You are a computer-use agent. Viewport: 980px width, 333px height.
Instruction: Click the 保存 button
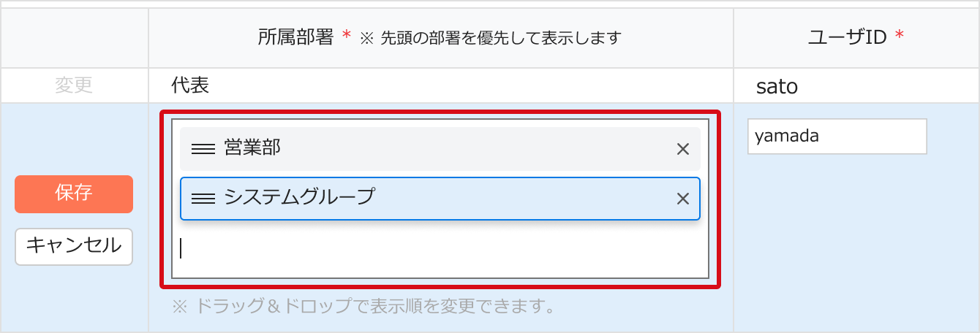click(x=74, y=194)
